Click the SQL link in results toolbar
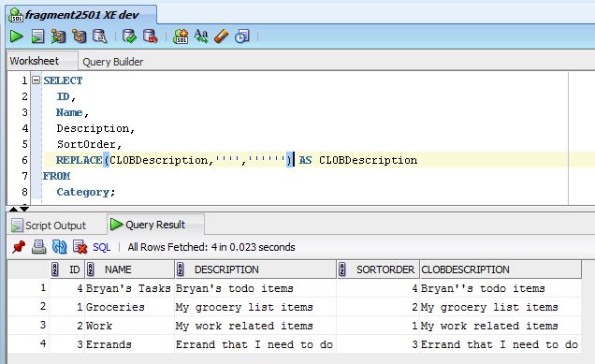 coord(102,247)
